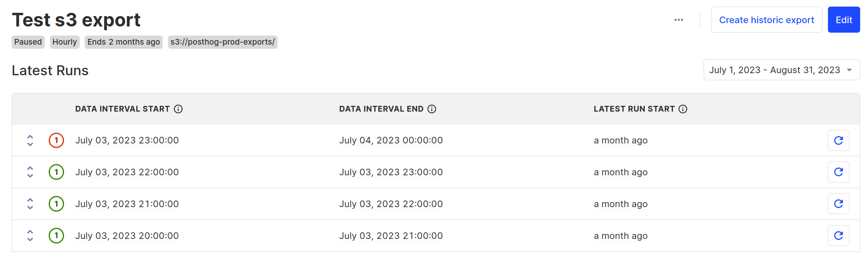Expand the July 03 20:00 run row
The height and width of the screenshot is (253, 868).
pyautogui.click(x=30, y=235)
